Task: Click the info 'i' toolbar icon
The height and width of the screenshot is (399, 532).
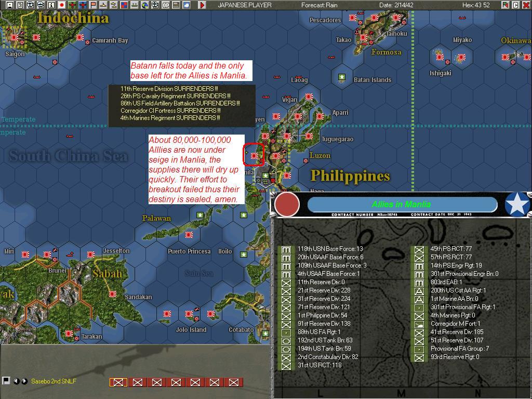Action: (51, 5)
